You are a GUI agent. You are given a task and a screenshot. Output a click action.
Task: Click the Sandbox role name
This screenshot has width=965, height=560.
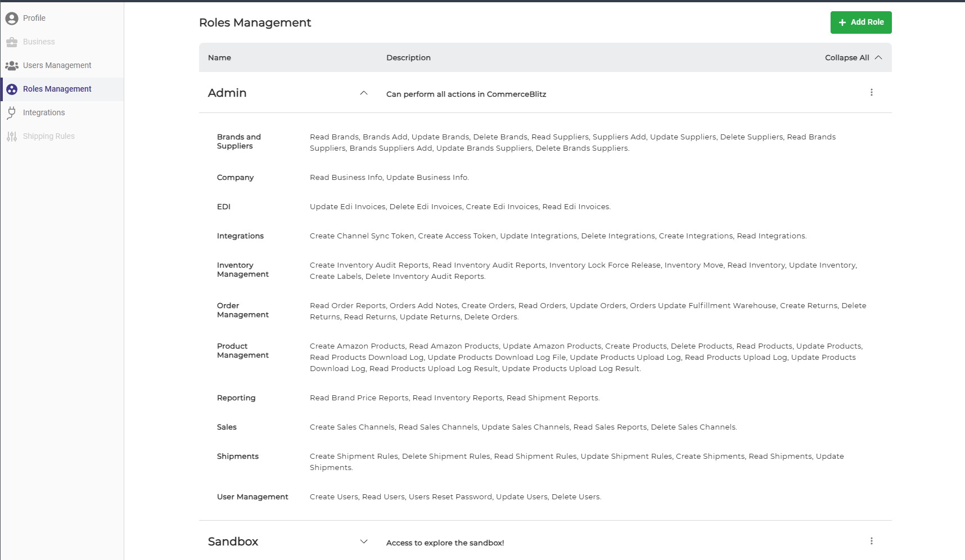click(x=233, y=542)
